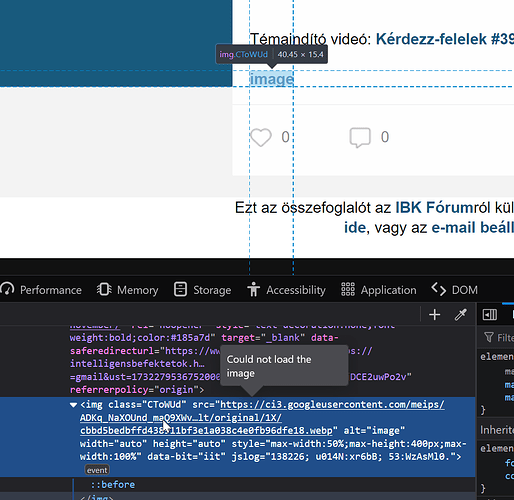
Task: Select the ::before pseudo-element node
Action: (113, 484)
